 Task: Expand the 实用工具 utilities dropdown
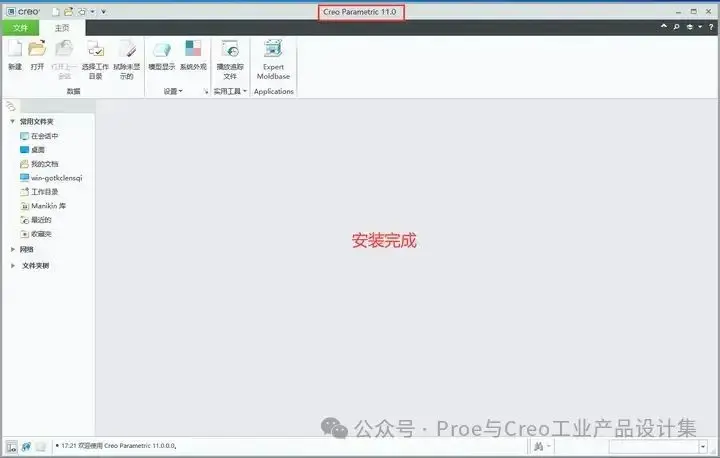coord(230,91)
